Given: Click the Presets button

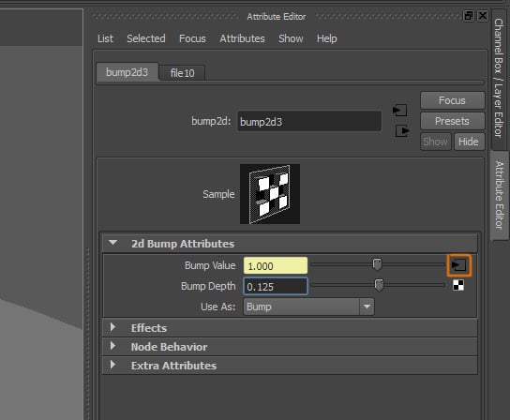Looking at the screenshot, I should pos(452,121).
